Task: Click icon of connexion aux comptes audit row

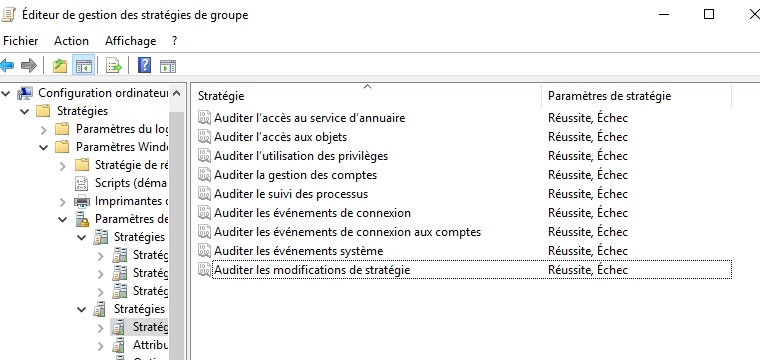Action: pyautogui.click(x=205, y=232)
